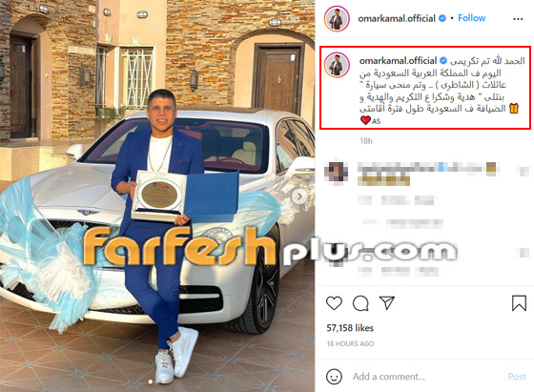View the 57,158 likes list
The image size is (534, 392).
click(x=350, y=328)
